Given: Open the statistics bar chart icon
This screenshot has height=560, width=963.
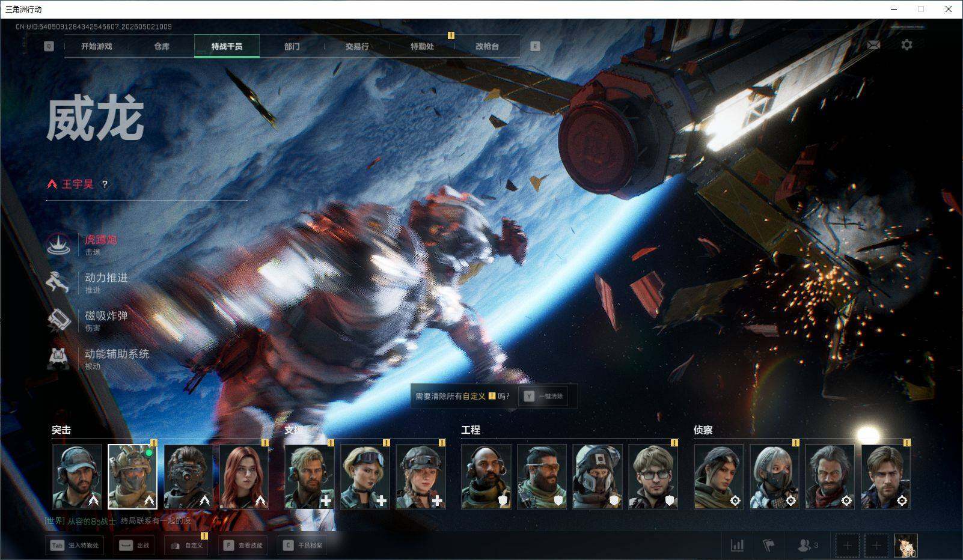Looking at the screenshot, I should click(x=737, y=546).
